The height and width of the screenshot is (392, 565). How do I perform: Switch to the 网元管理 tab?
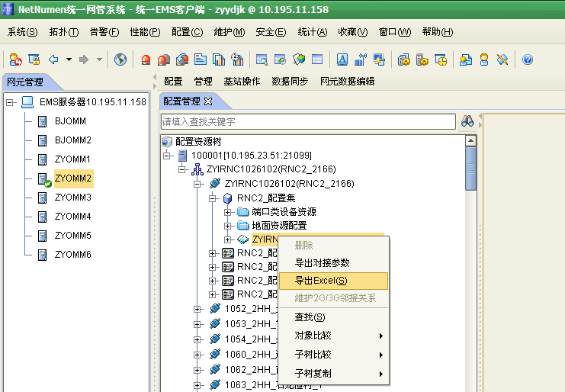click(x=25, y=82)
